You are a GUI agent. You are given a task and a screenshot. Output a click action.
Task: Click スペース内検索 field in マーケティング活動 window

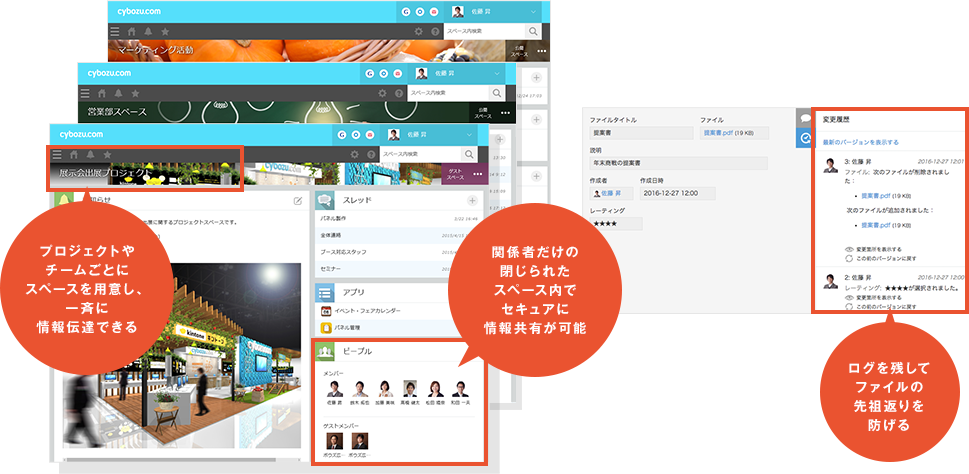[484, 32]
